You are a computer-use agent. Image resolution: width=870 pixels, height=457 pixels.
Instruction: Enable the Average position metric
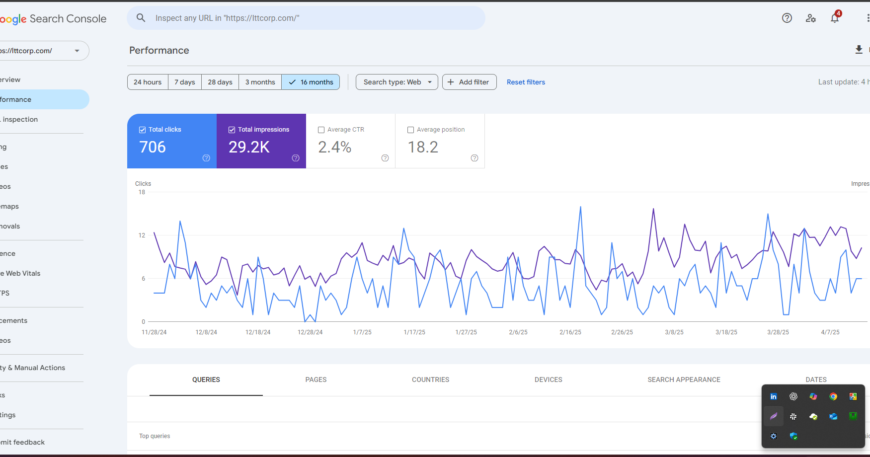click(411, 129)
